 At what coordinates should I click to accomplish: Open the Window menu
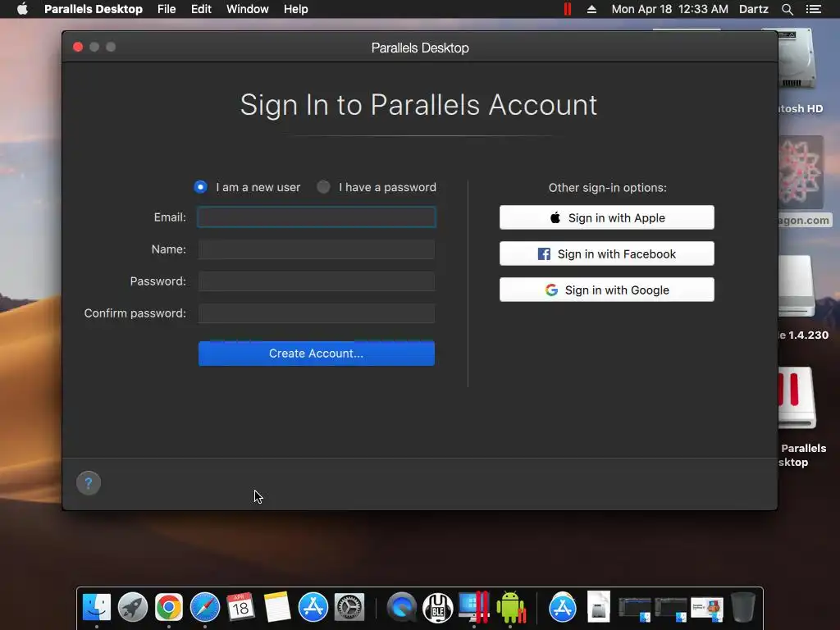247,9
